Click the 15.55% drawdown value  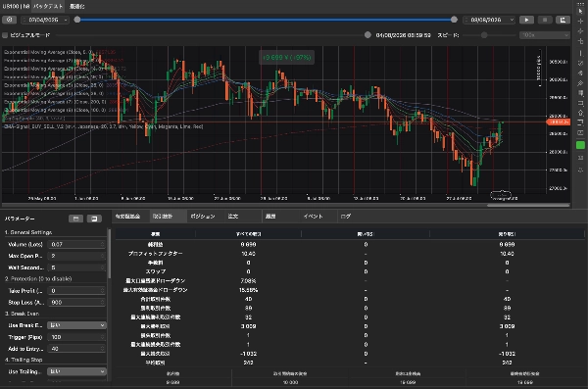click(x=248, y=290)
